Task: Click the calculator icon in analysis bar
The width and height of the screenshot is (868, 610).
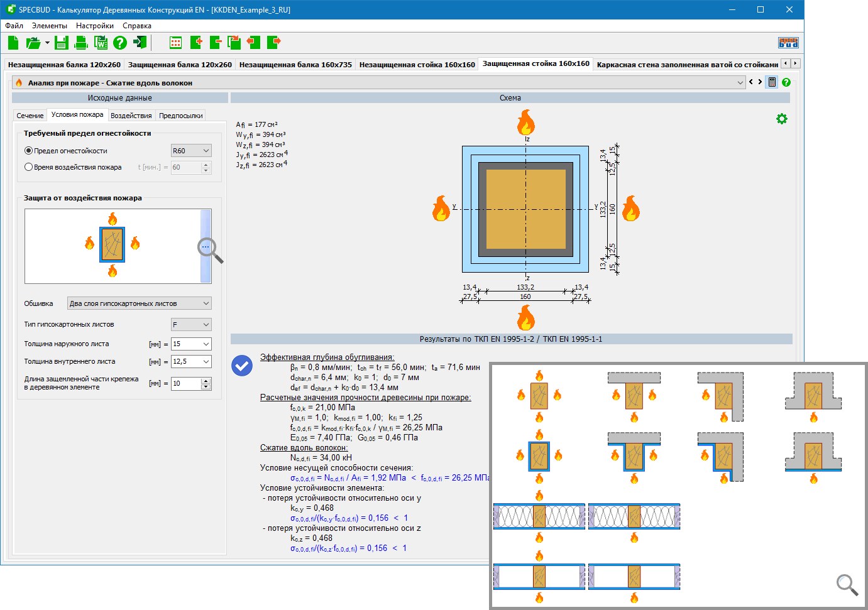Action: tap(772, 82)
